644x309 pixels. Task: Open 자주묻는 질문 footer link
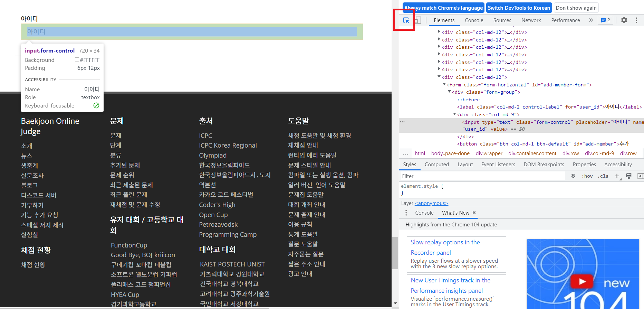click(306, 254)
